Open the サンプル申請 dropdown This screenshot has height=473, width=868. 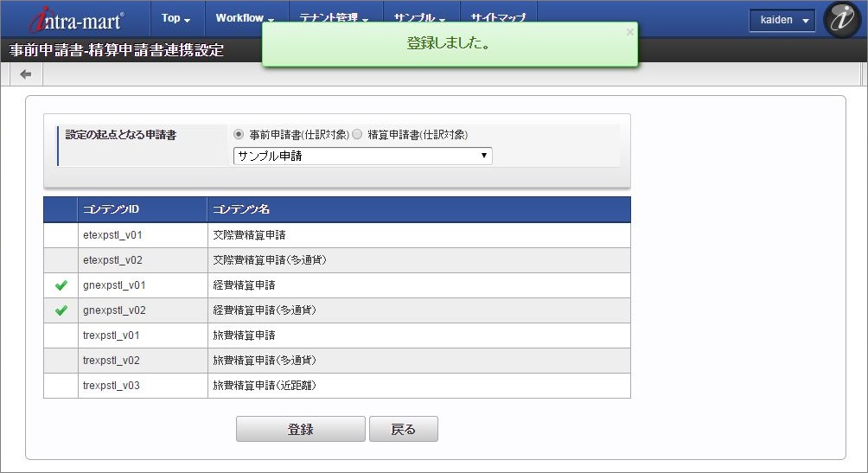coord(362,156)
